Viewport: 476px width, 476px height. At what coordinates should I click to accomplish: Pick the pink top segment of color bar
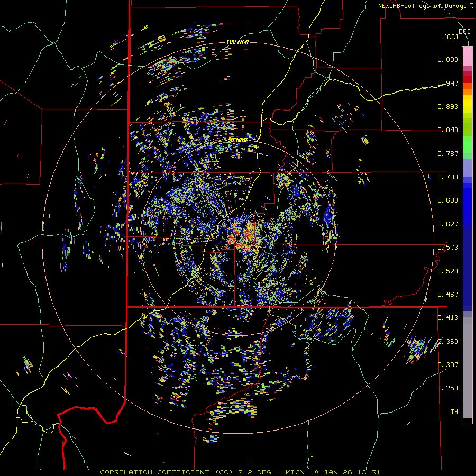click(467, 56)
